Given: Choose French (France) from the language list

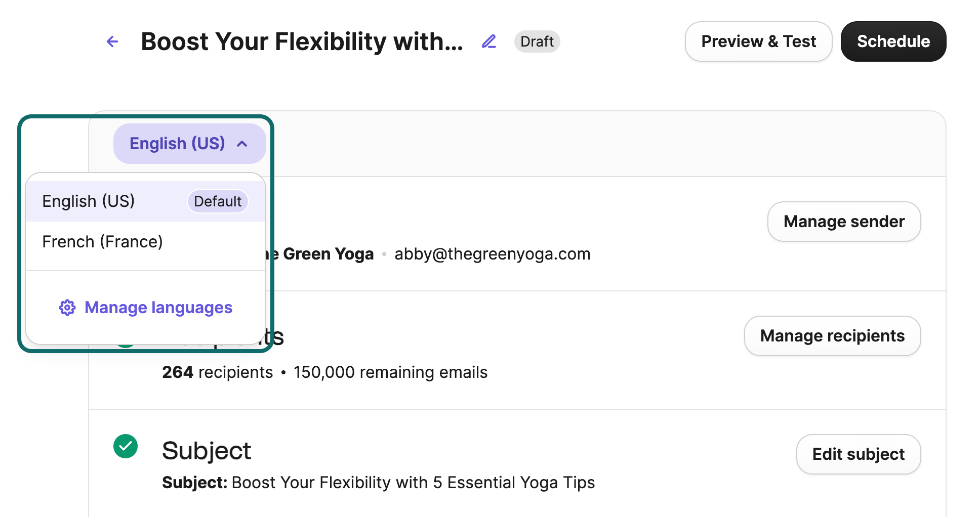Looking at the screenshot, I should click(102, 242).
